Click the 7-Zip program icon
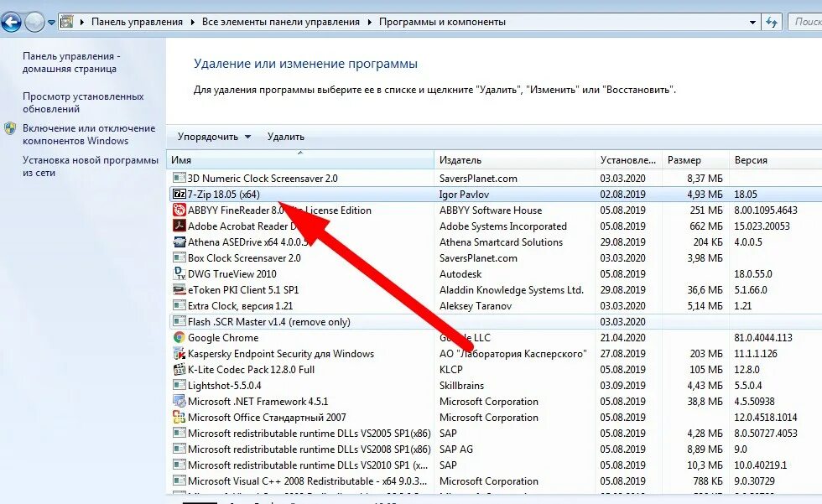The width and height of the screenshot is (822, 504). (x=179, y=195)
